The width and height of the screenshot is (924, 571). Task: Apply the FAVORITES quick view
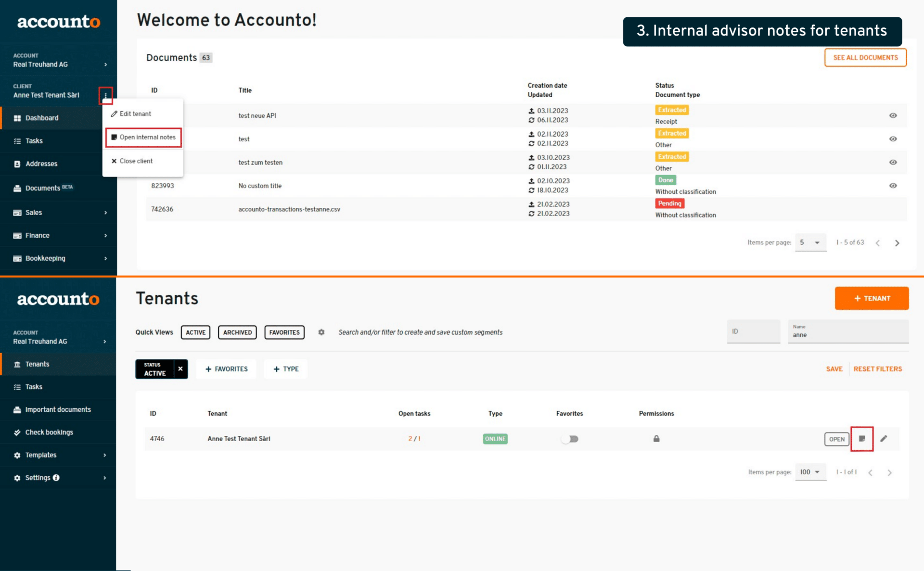pyautogui.click(x=284, y=332)
